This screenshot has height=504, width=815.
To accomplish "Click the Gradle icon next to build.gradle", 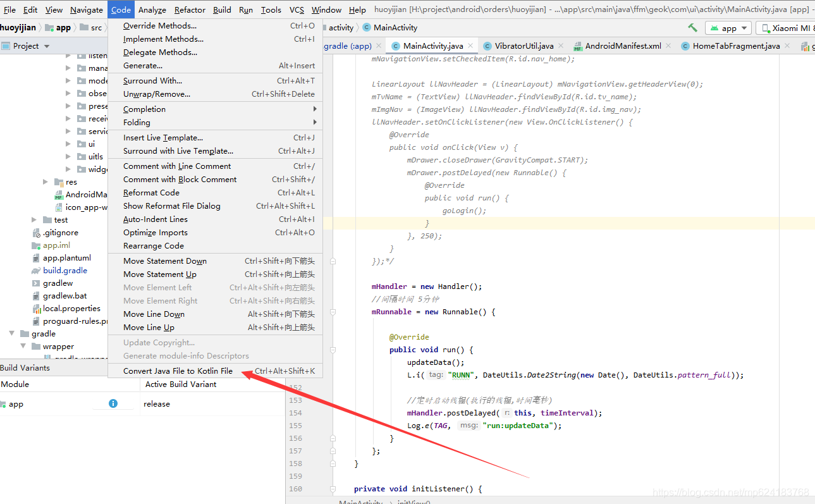I will (x=37, y=270).
